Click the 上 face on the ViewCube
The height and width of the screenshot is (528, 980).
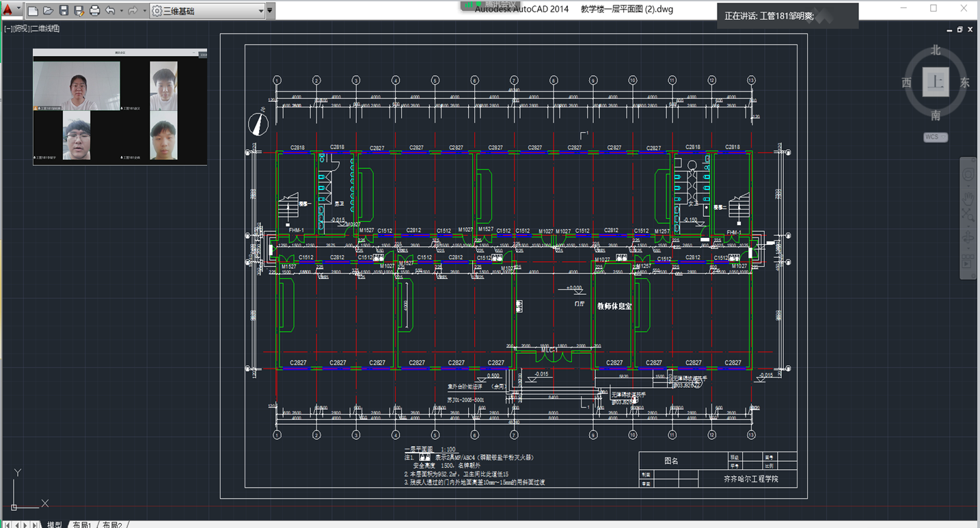pos(935,83)
